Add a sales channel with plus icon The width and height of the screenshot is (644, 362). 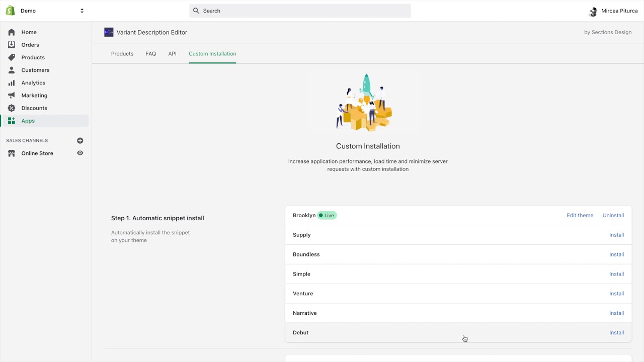[x=80, y=141]
